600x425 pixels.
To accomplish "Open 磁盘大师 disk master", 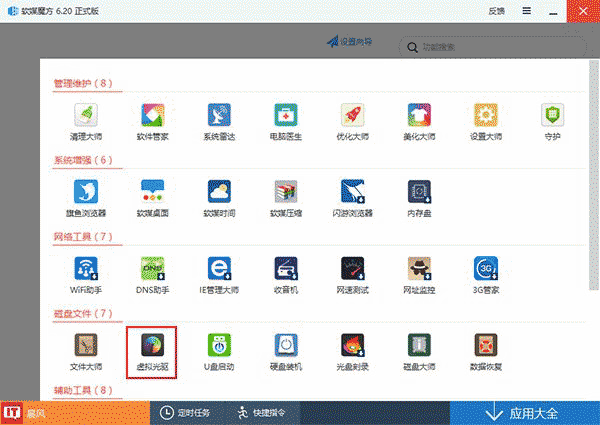I will point(419,352).
